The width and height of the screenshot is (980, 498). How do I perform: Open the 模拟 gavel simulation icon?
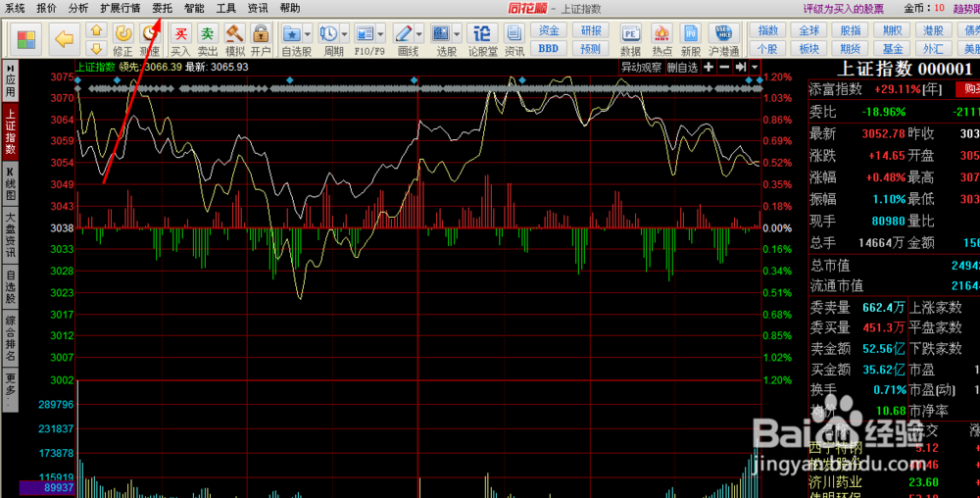235,40
